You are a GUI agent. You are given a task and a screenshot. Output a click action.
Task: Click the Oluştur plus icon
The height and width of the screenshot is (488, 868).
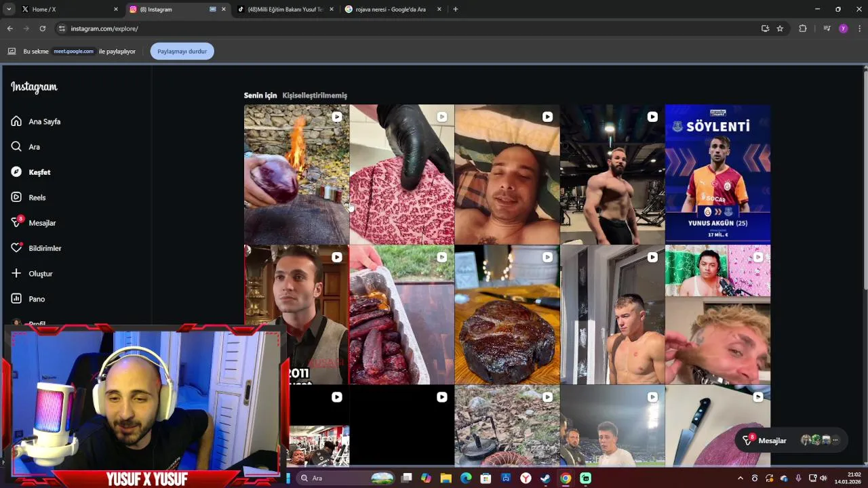pyautogui.click(x=16, y=273)
